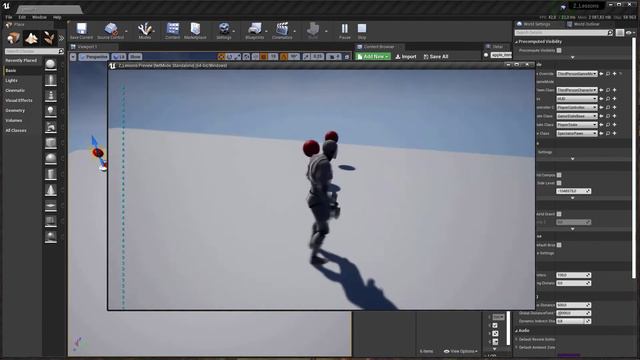The height and width of the screenshot is (360, 640).
Task: Select the Volumes category
Action: click(13, 120)
